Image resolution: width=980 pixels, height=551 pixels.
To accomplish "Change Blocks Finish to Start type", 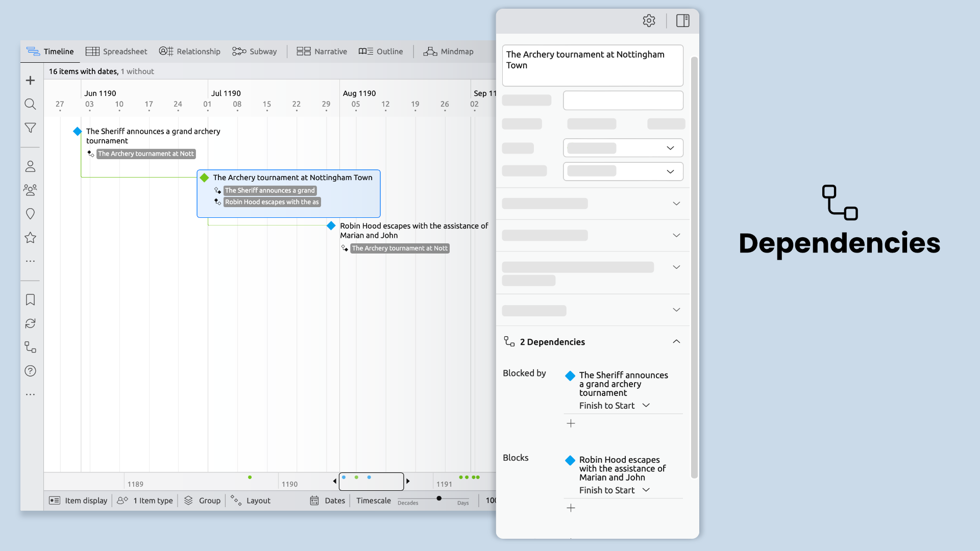I will point(615,490).
